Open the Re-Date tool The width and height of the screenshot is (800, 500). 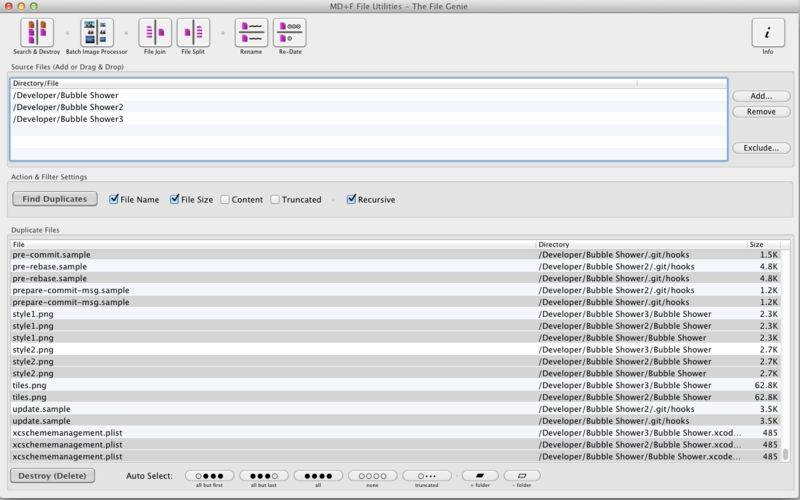click(x=290, y=33)
